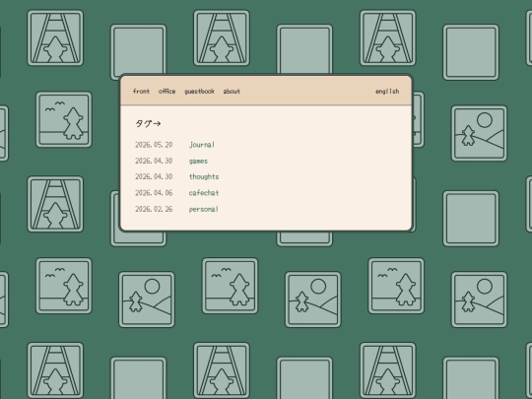Click the date 2026.02.26
532x399 pixels.
(154, 209)
